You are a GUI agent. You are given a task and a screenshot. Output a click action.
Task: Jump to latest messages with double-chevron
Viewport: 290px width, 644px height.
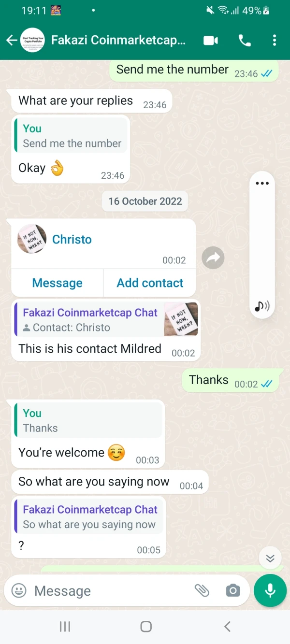tap(270, 558)
